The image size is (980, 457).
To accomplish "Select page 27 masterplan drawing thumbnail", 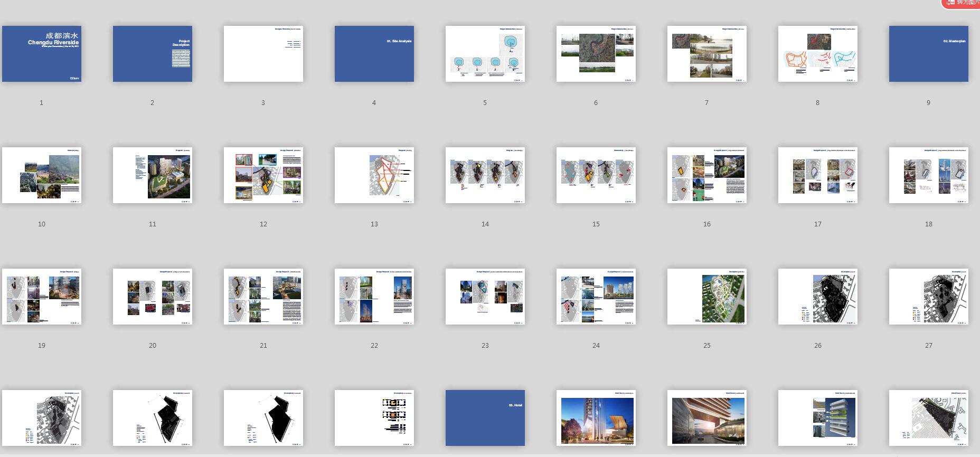I will [x=929, y=297].
